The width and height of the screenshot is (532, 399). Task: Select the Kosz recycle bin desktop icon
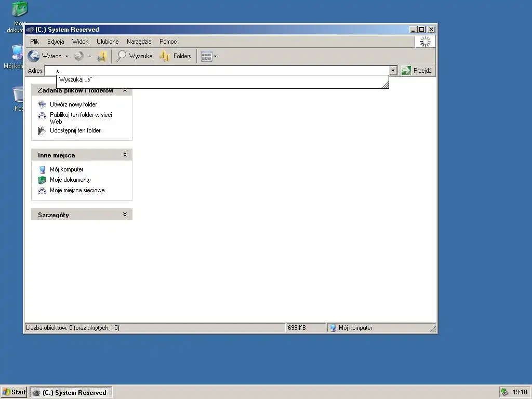pyautogui.click(x=18, y=95)
